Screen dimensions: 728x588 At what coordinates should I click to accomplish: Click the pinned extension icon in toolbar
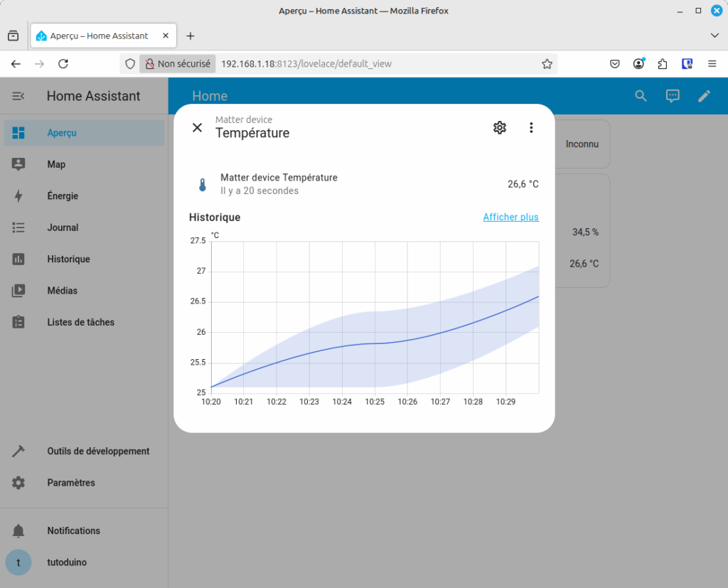coord(687,63)
